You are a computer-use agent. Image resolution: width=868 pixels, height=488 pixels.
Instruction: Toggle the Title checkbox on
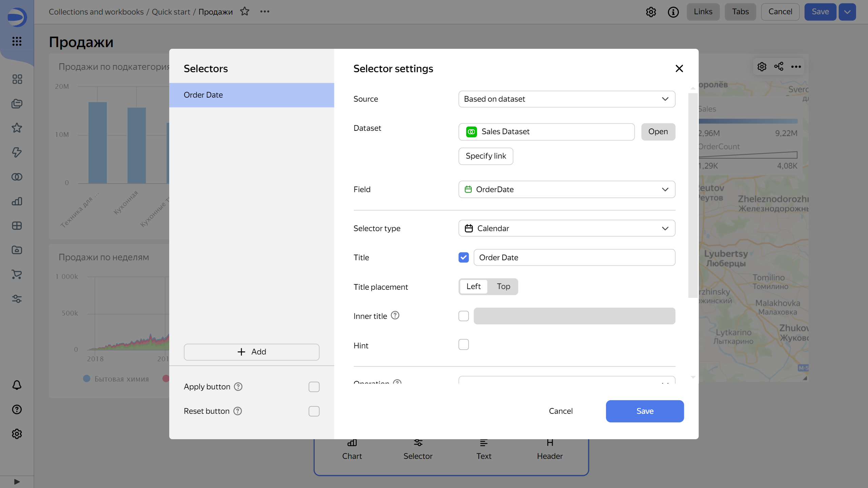click(464, 258)
